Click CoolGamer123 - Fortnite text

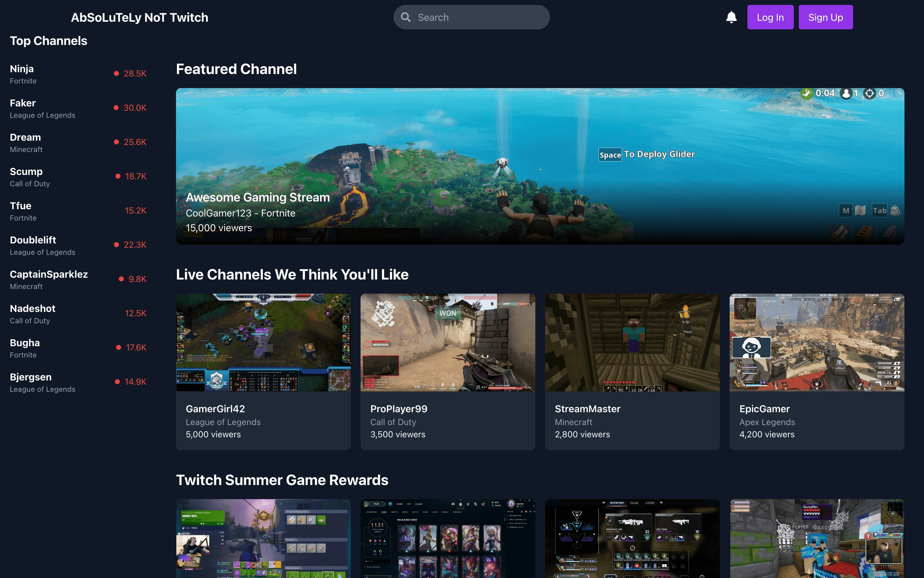coord(240,213)
